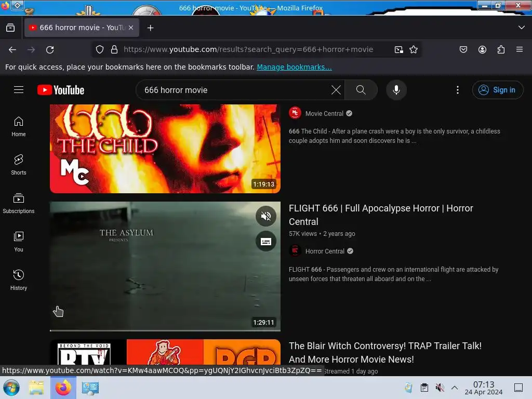Select the 666 horror movie tab
The height and width of the screenshot is (399, 532).
point(82,28)
